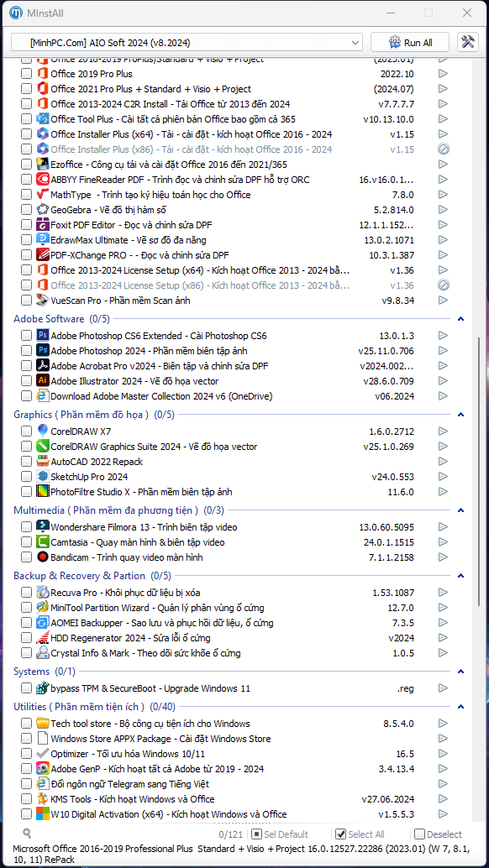Viewport: 489px width, 868px height.
Task: Toggle the Deselect checkbox
Action: coord(419,834)
